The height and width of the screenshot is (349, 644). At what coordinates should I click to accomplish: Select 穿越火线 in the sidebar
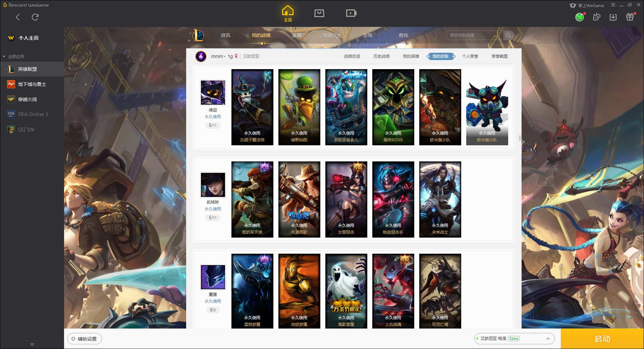[x=32, y=99]
